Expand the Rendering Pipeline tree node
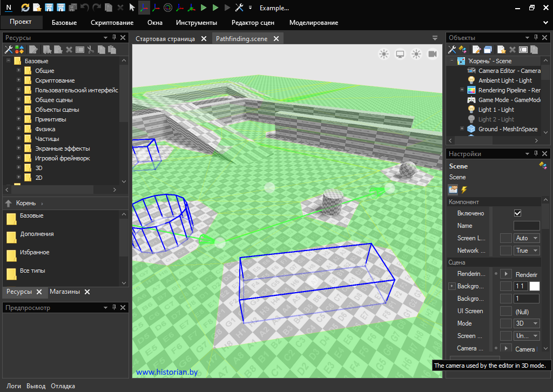 coord(462,90)
